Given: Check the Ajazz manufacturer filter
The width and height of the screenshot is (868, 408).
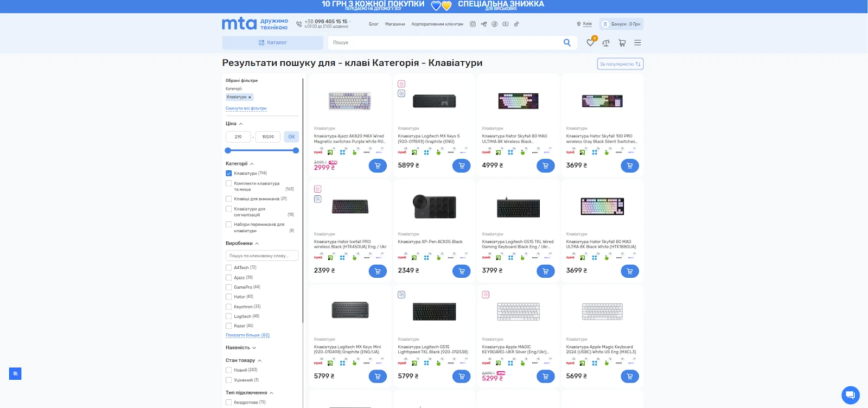Looking at the screenshot, I should point(229,277).
